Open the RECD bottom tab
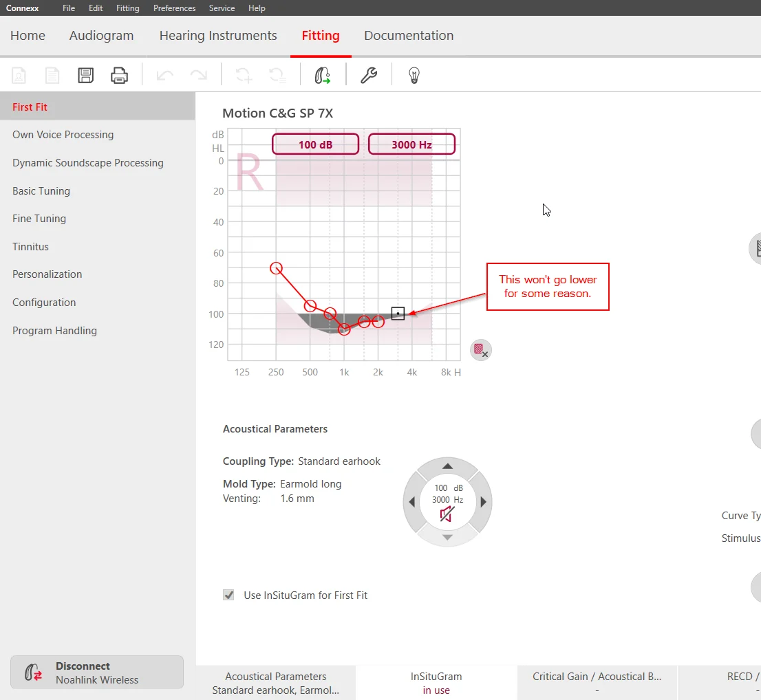The height and width of the screenshot is (700, 761). pos(720,683)
